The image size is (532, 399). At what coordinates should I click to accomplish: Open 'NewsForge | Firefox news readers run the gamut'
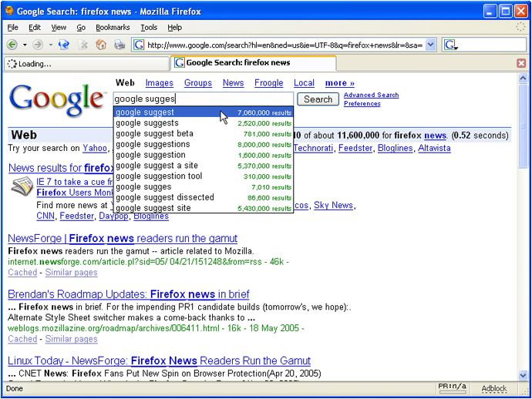pos(123,238)
